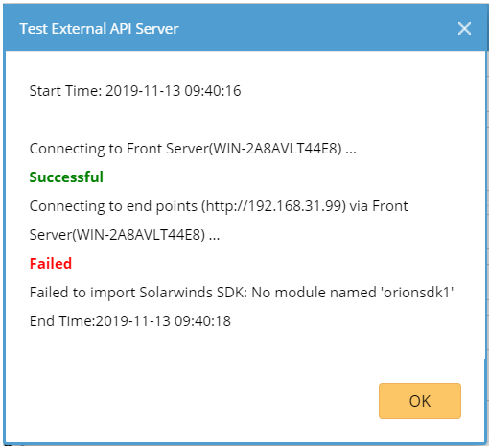Screen dimensions: 490x448
Task: Click the No module named error text
Action: click(x=314, y=293)
